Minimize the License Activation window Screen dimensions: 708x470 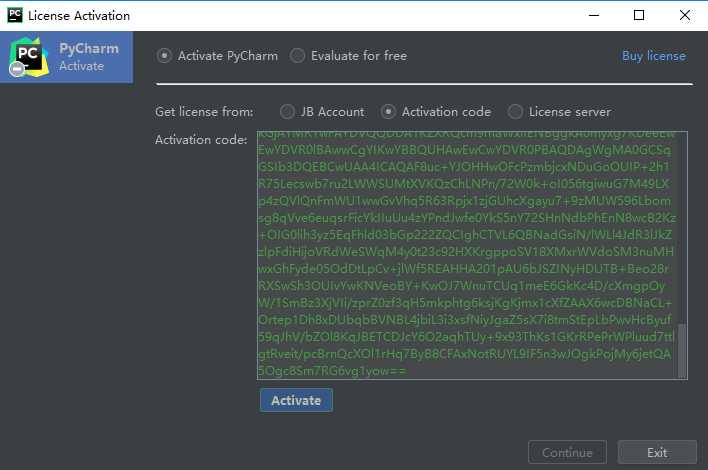click(594, 15)
